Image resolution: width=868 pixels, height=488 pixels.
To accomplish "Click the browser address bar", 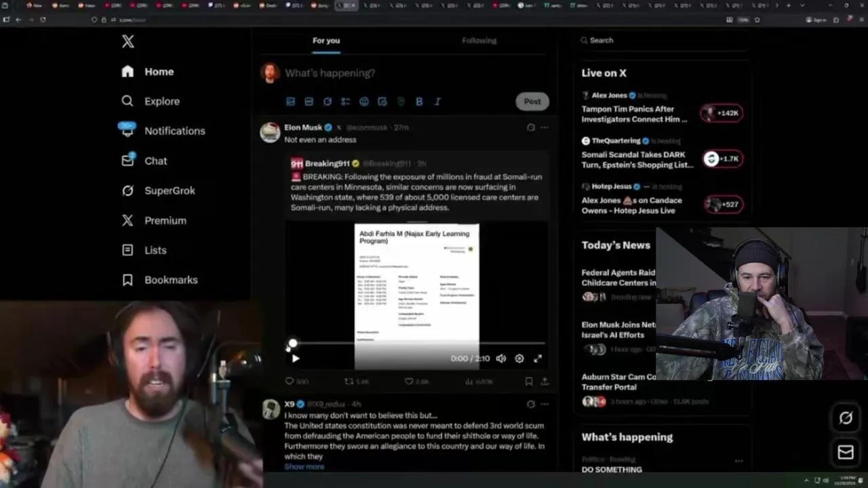I will click(407, 20).
